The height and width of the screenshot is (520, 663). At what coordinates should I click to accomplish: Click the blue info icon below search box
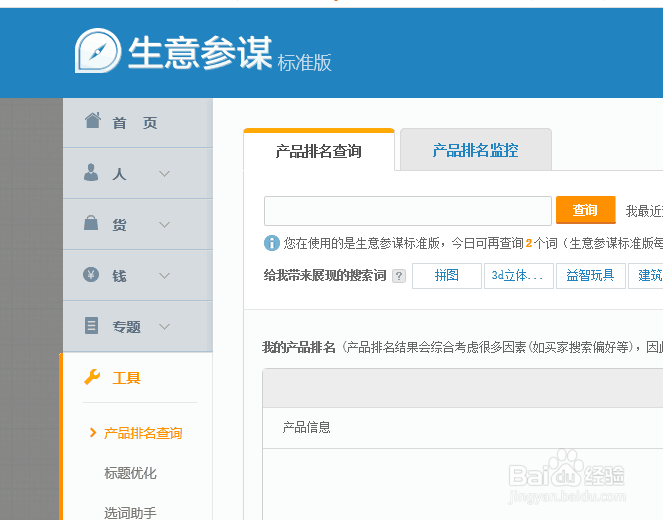(x=272, y=243)
